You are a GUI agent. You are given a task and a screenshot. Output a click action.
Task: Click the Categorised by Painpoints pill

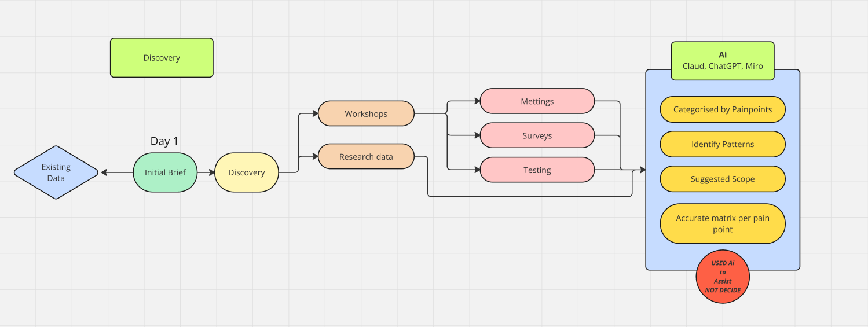pyautogui.click(x=723, y=109)
